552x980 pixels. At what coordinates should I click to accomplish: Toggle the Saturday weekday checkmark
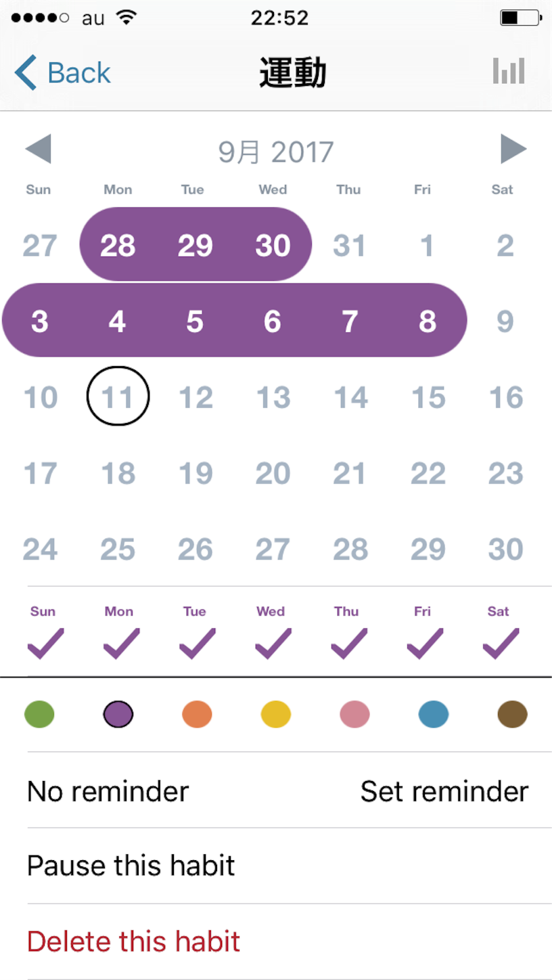pos(501,644)
